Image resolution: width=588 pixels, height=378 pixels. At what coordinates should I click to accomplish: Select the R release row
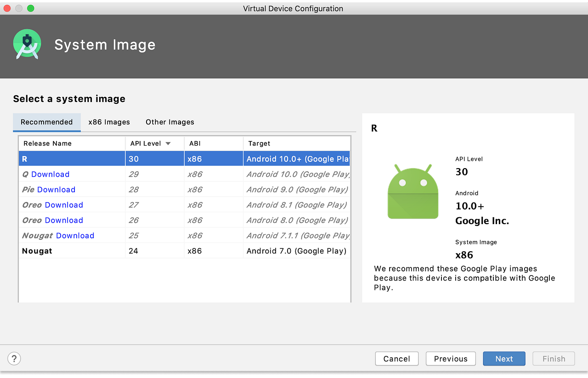[184, 159]
